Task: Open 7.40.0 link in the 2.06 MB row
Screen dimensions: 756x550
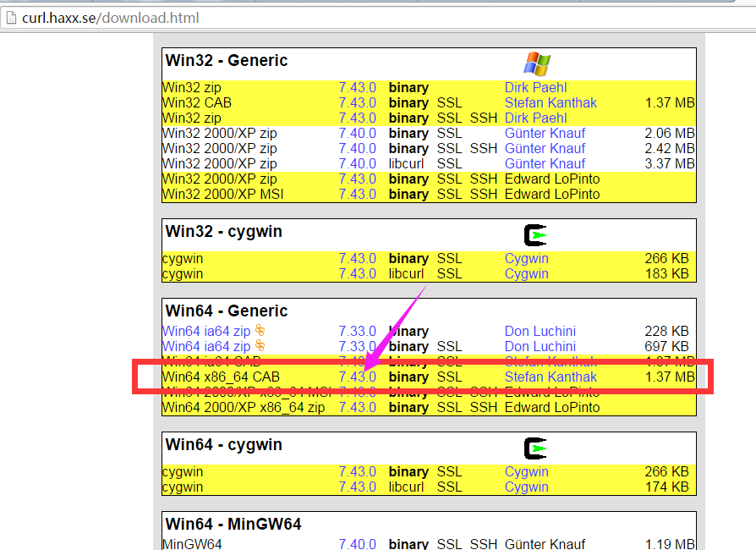Action: [357, 133]
